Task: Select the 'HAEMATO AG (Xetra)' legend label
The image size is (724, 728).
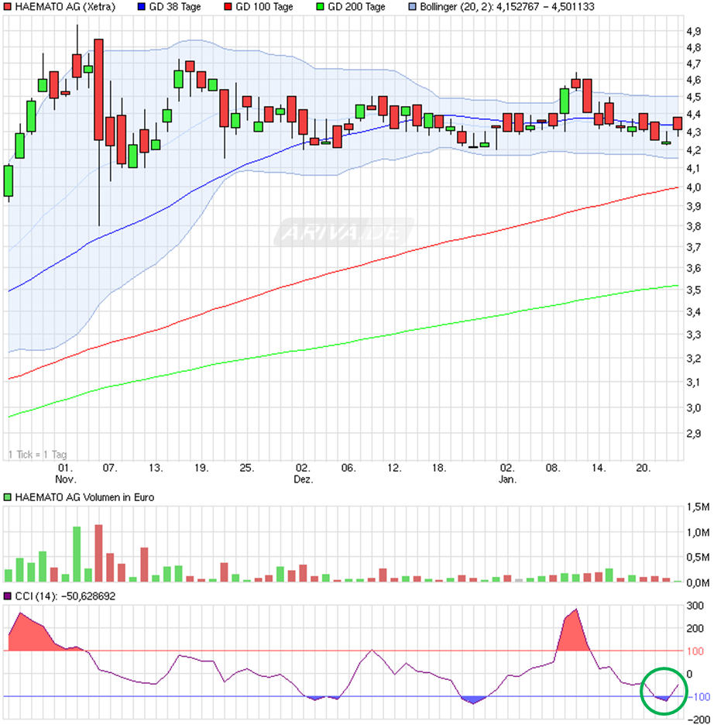Action: point(66,6)
